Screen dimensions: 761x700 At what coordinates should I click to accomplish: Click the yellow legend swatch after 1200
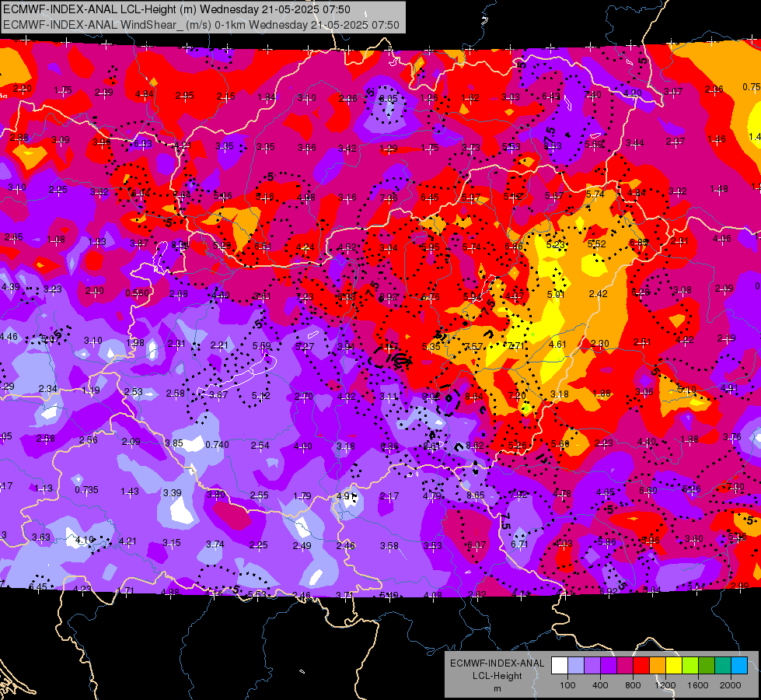674,666
